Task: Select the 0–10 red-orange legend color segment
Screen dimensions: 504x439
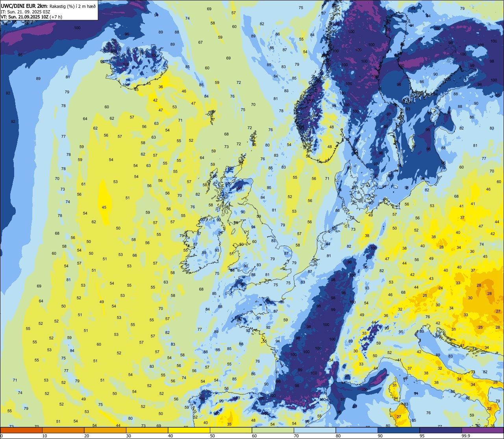Action: click(x=21, y=430)
